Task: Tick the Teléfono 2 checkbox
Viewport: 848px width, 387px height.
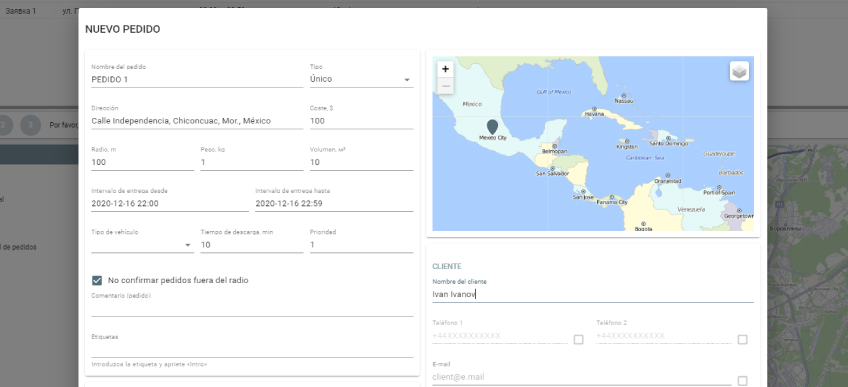Action: [x=743, y=339]
